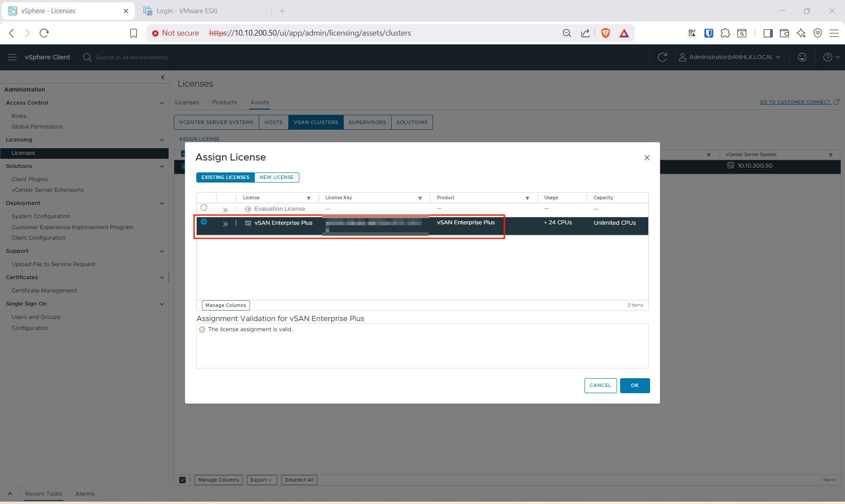Confirm the assignment with OK
The height and width of the screenshot is (504, 845).
click(x=635, y=385)
